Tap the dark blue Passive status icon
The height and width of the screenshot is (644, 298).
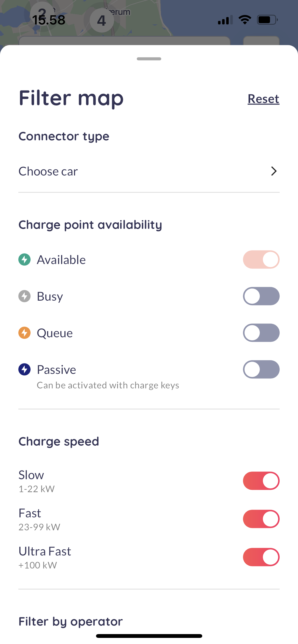pos(24,370)
